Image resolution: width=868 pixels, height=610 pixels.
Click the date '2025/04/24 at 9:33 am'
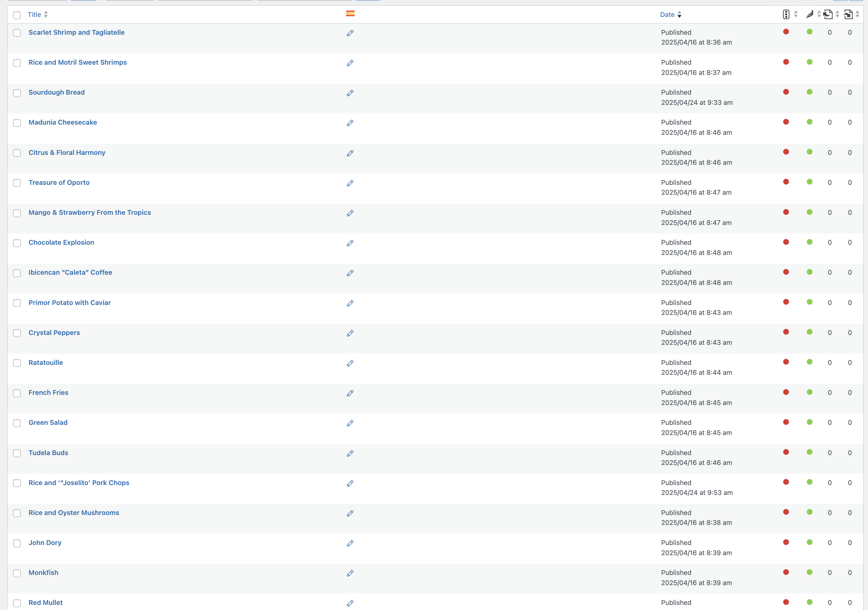tap(697, 102)
